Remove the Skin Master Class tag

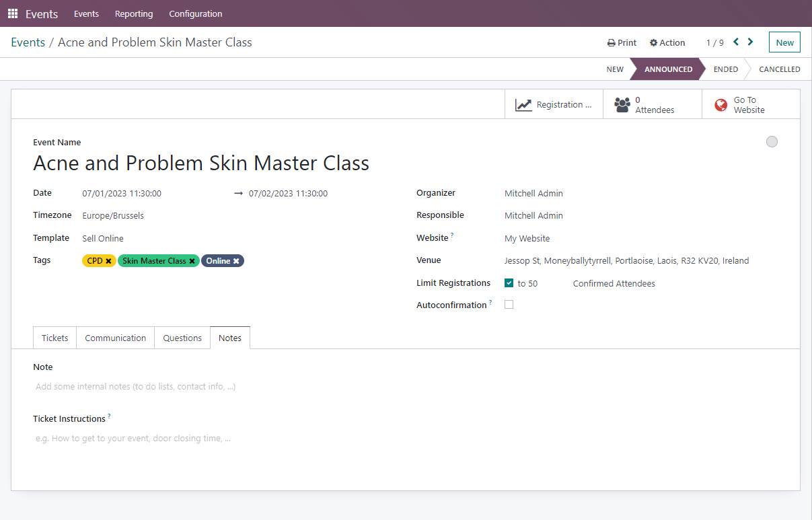click(x=192, y=261)
